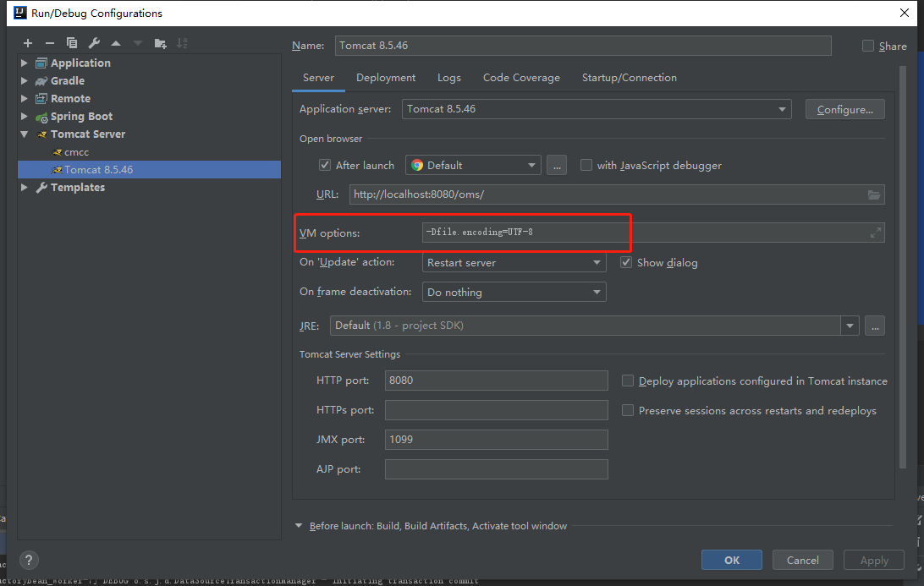The image size is (924, 586).
Task: Remove selected configuration with minus icon
Action: (49, 43)
